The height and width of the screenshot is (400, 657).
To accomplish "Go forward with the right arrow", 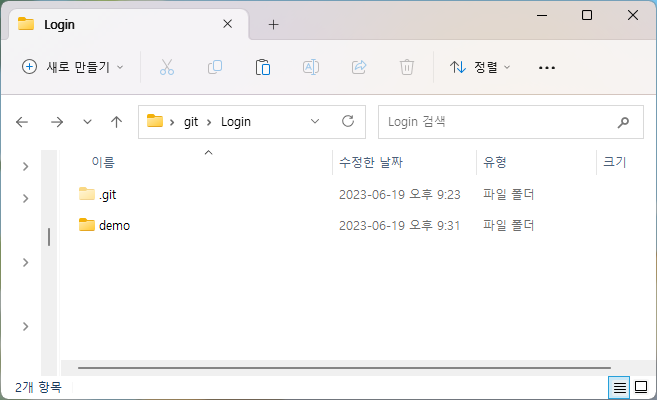I will coord(57,122).
